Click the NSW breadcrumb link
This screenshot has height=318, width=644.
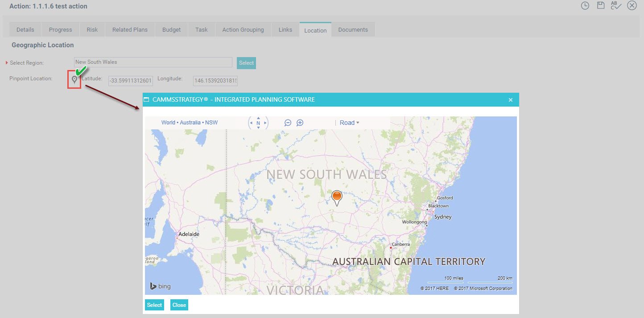click(211, 123)
